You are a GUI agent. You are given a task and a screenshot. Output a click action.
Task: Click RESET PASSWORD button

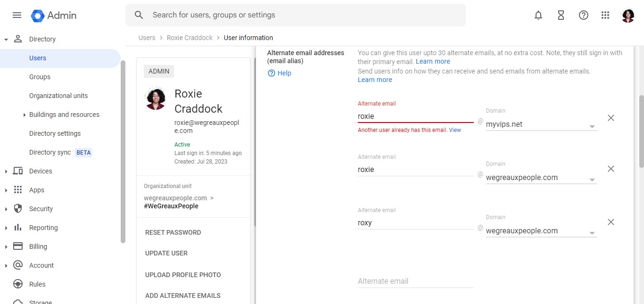[x=173, y=232]
